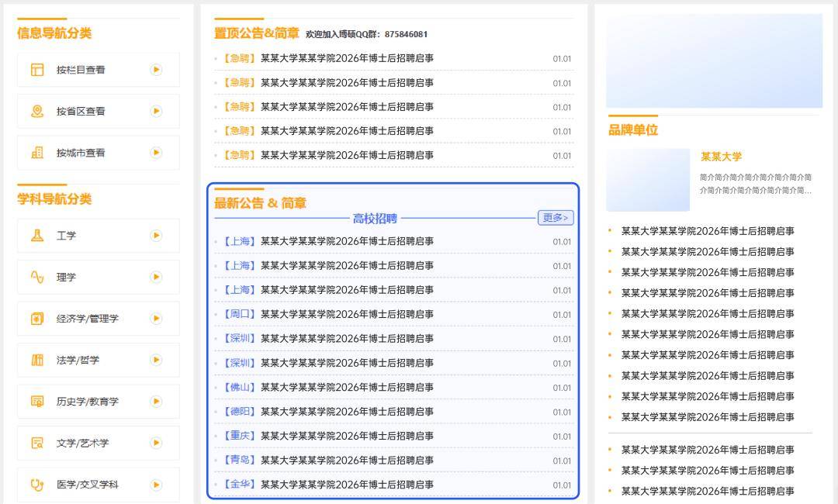The height and width of the screenshot is (504, 838).
Task: Select the 法学/哲学 subject category
Action: tap(99, 360)
